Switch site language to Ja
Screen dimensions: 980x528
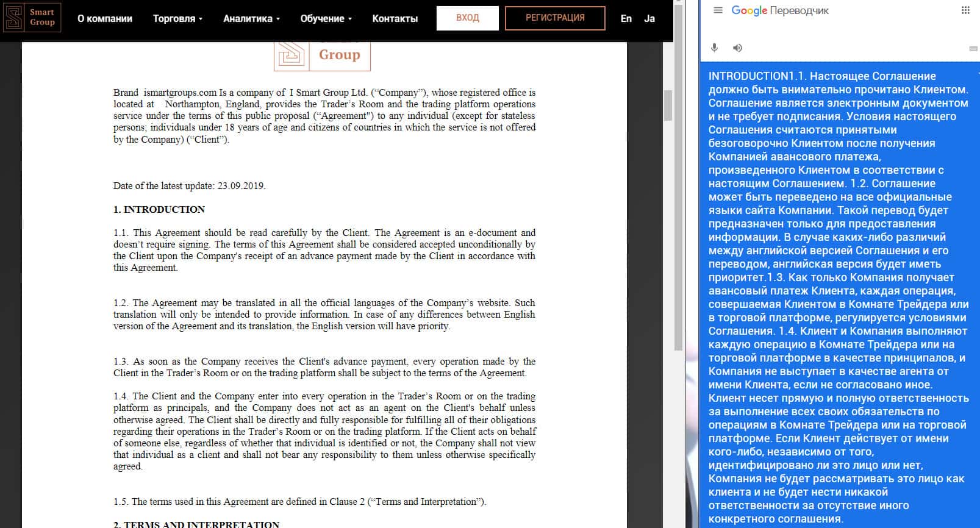coord(649,18)
